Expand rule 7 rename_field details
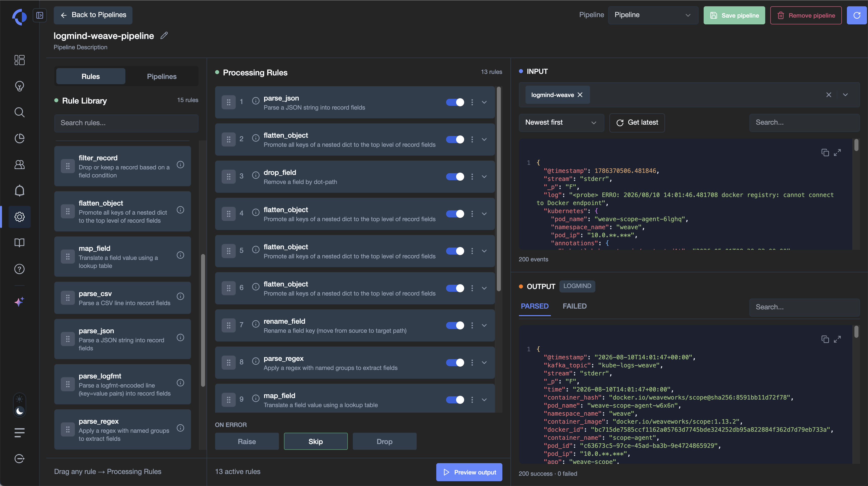This screenshot has height=486, width=868. (x=484, y=325)
